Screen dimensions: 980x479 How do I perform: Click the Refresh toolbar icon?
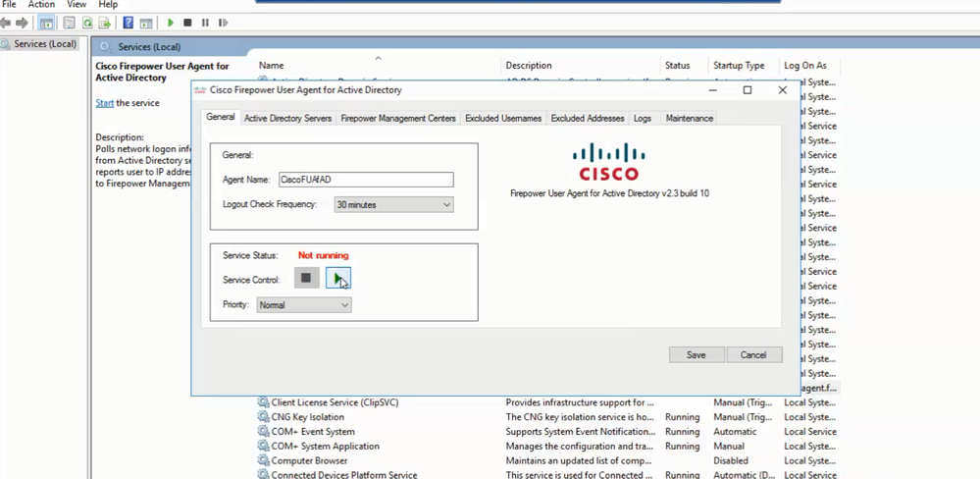(x=87, y=24)
